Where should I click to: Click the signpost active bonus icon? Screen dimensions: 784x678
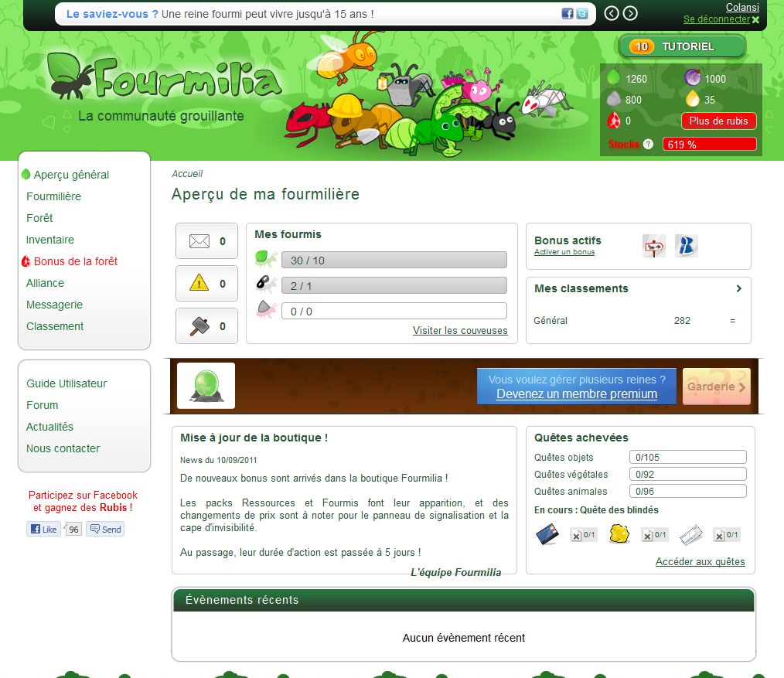654,246
